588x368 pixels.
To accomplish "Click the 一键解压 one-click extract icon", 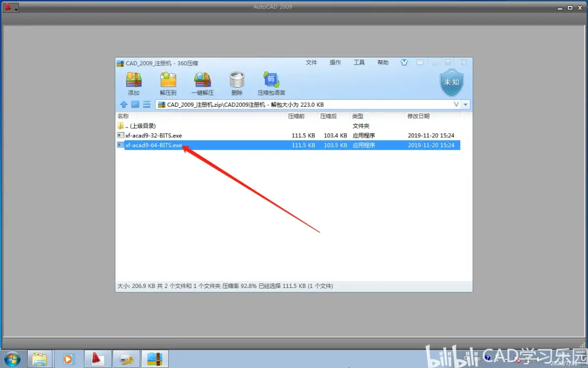I will [x=203, y=83].
